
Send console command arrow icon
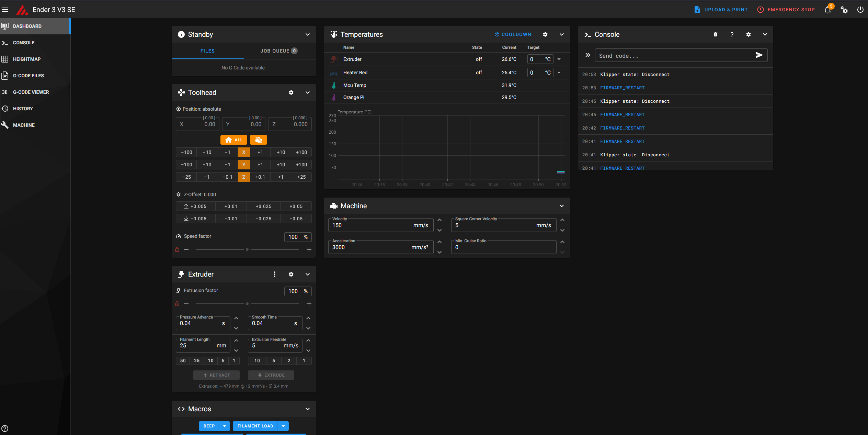[x=759, y=55]
